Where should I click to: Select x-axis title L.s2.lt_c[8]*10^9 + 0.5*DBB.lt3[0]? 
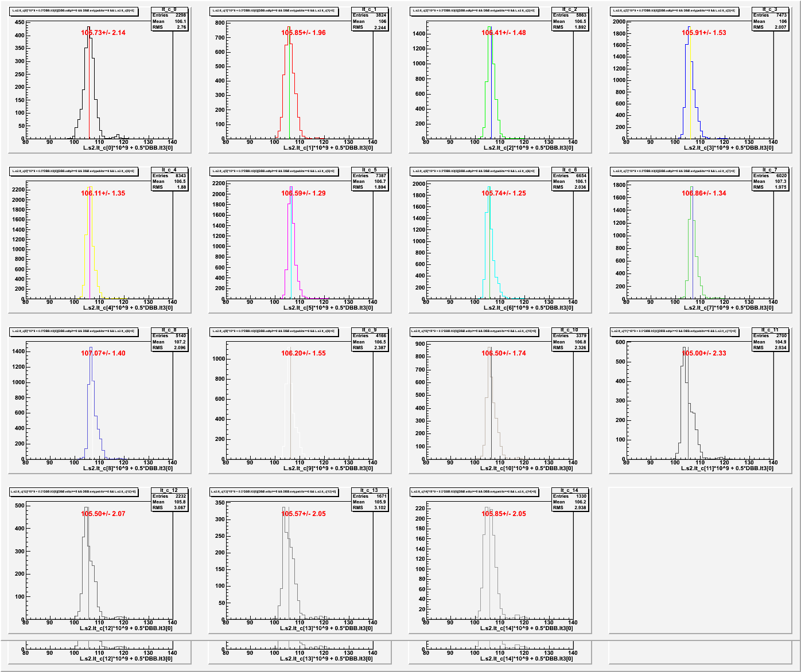point(128,468)
